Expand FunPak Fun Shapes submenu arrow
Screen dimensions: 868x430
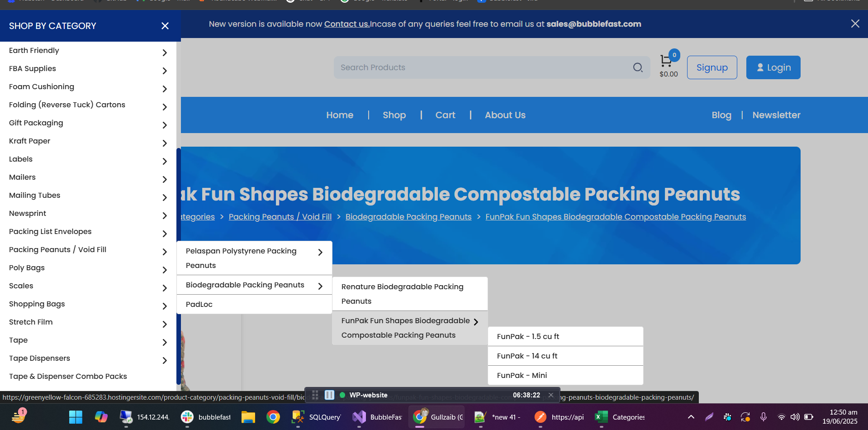pyautogui.click(x=476, y=322)
